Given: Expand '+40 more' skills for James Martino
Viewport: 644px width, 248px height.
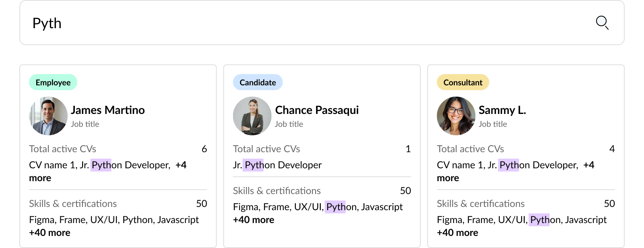Looking at the screenshot, I should coord(50,233).
